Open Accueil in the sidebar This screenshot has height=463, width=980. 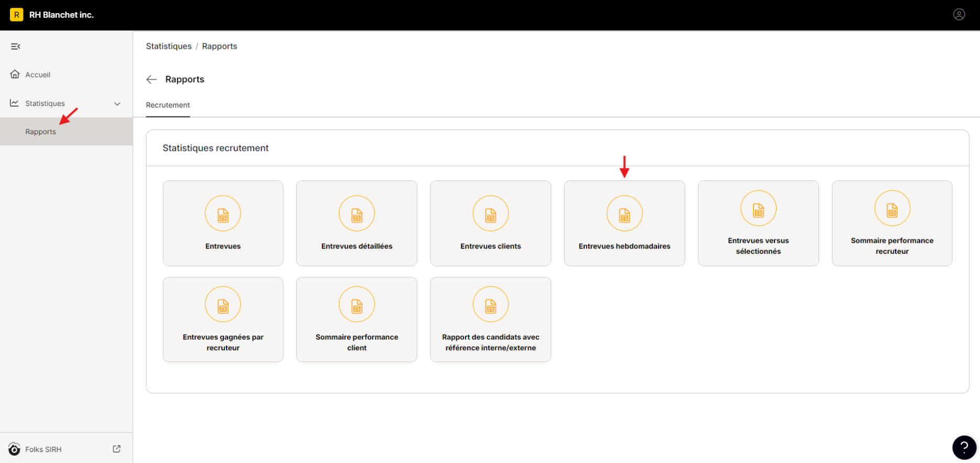pyautogui.click(x=38, y=74)
